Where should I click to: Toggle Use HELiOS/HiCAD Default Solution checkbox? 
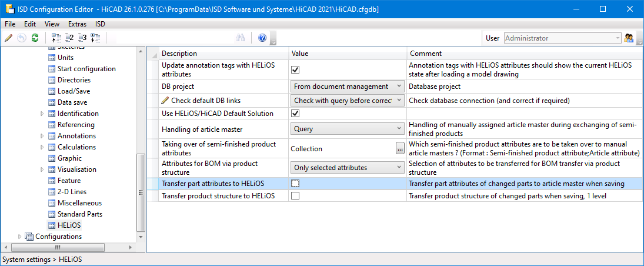[x=295, y=113]
